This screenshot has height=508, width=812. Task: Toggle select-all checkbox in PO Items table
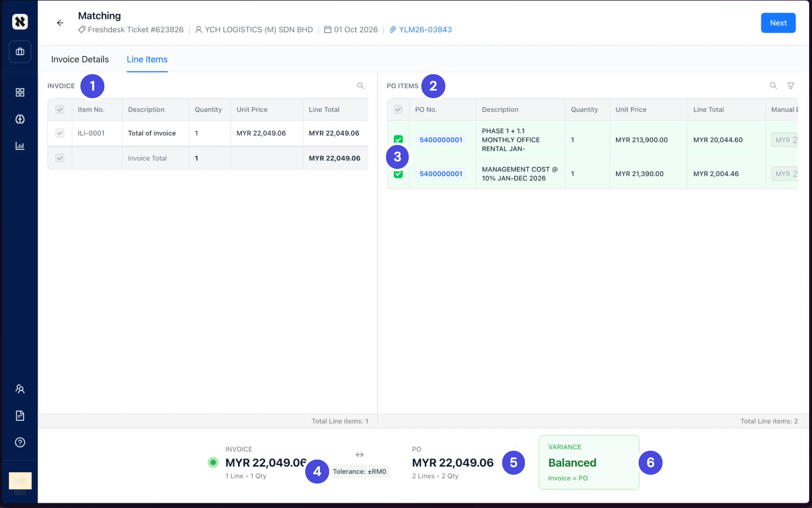[x=398, y=110]
